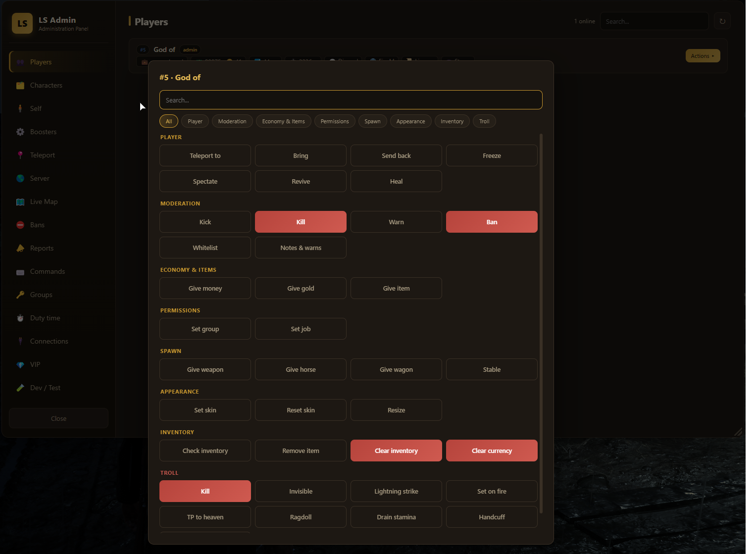Screen dimensions: 756x554
Task: Click the refresh icon next to the search box
Action: coord(722,21)
